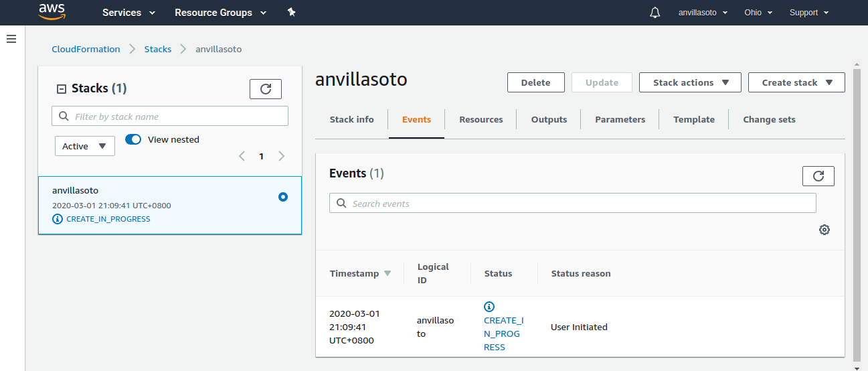View the Template tab
This screenshot has width=868, height=371.
point(694,119)
